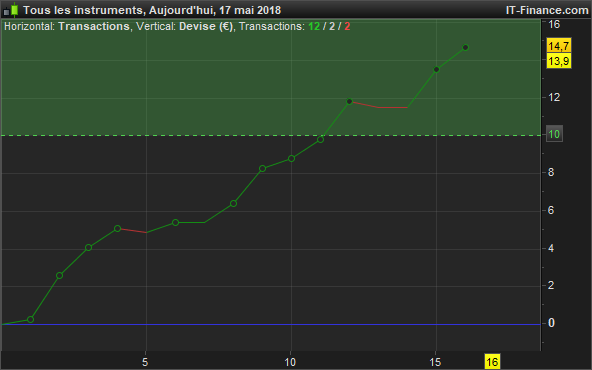The width and height of the screenshot is (592, 370).
Task: Click the green winning transactions count 12
Action: tap(314, 26)
